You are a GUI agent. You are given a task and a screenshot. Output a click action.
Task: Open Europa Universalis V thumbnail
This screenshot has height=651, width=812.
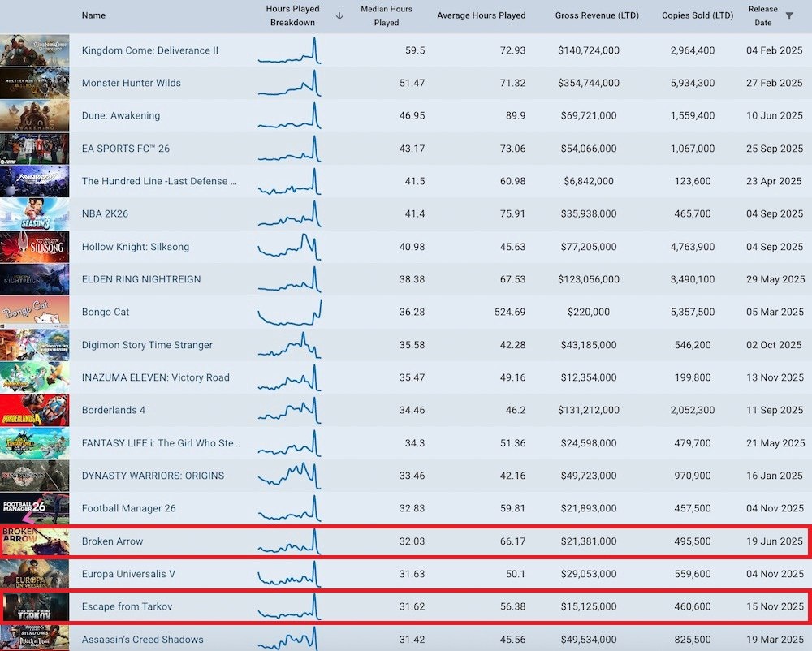click(35, 574)
